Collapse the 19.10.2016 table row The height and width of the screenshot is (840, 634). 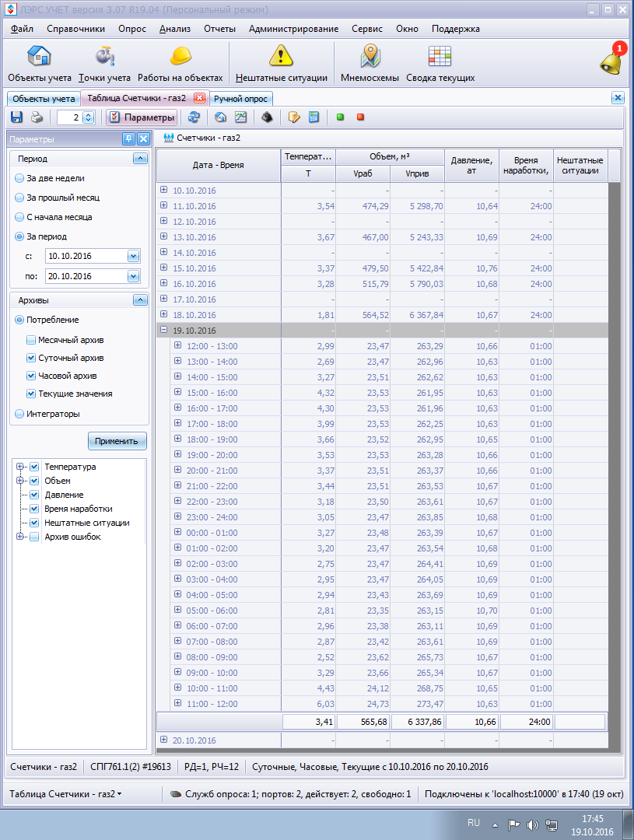click(x=164, y=330)
